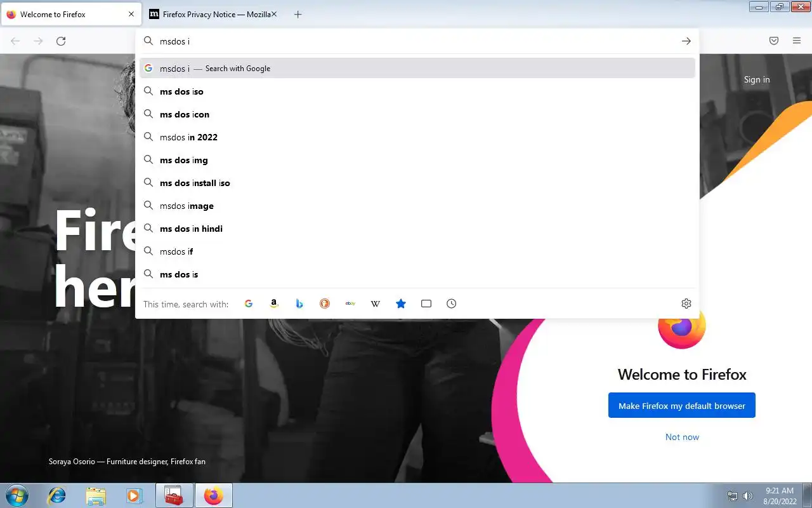
Task: Open the Save to Pocket button
Action: tap(774, 41)
